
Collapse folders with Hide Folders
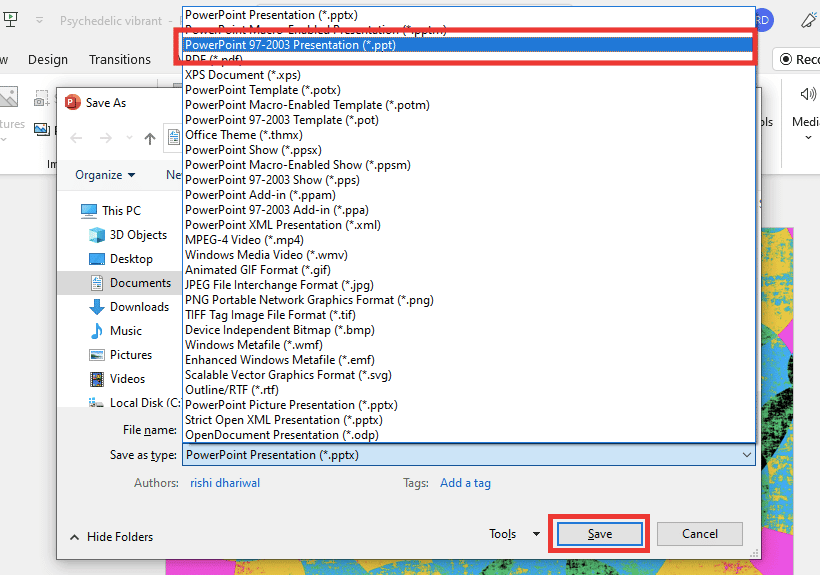(x=111, y=537)
